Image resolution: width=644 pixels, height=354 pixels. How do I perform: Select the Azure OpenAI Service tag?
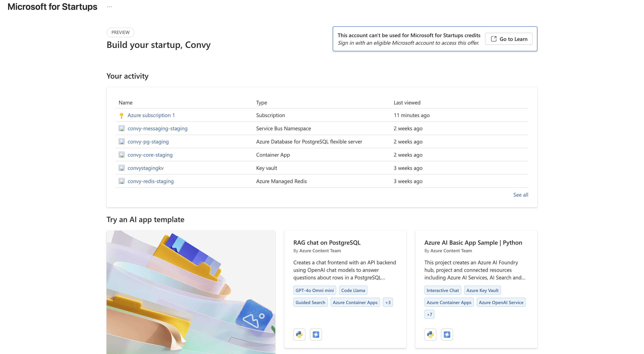click(501, 303)
